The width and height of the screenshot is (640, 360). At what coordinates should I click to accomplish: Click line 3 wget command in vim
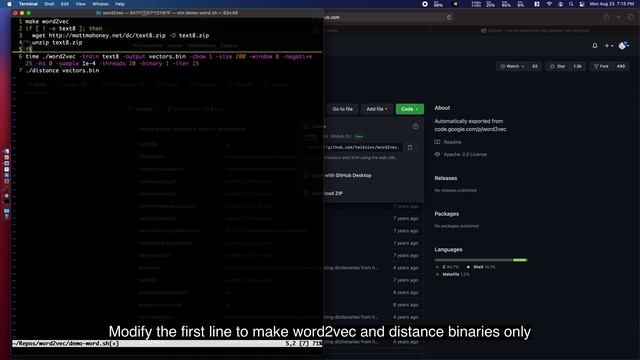pos(120,36)
